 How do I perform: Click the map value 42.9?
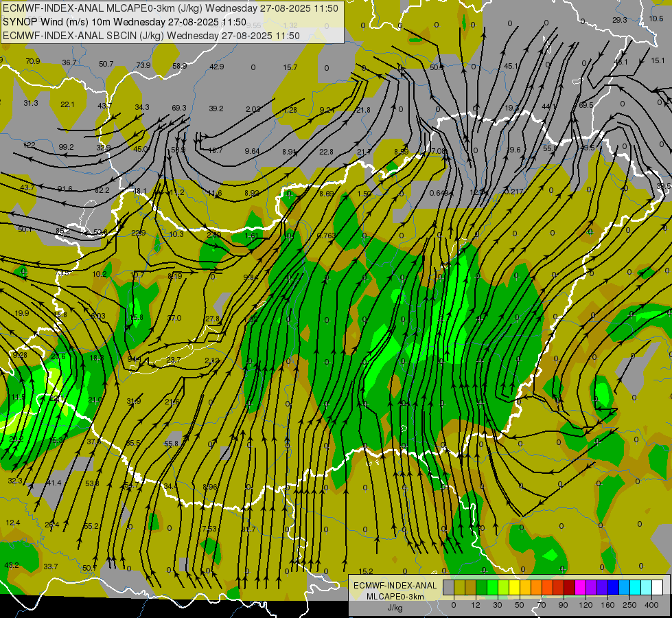coord(216,67)
